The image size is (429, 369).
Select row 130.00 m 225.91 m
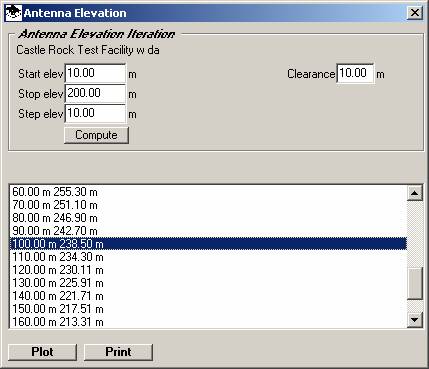point(208,283)
